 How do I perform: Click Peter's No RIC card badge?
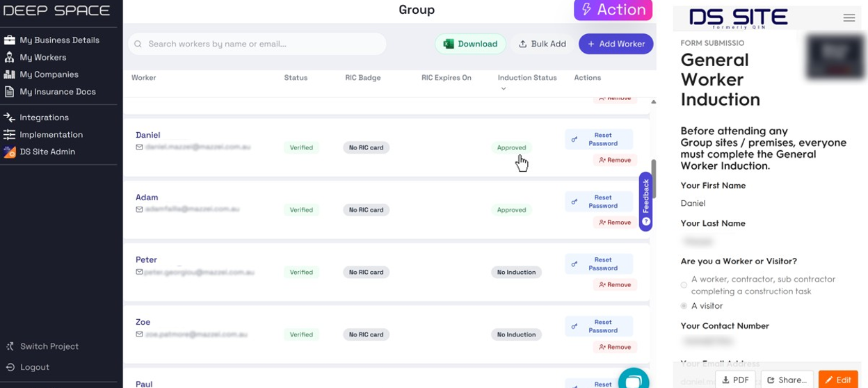[366, 272]
